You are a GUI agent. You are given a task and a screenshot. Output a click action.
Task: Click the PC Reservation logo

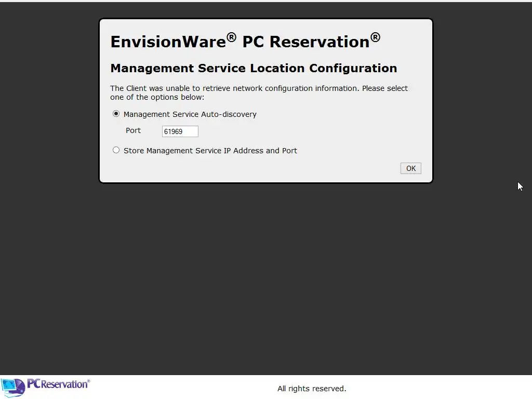coord(46,388)
